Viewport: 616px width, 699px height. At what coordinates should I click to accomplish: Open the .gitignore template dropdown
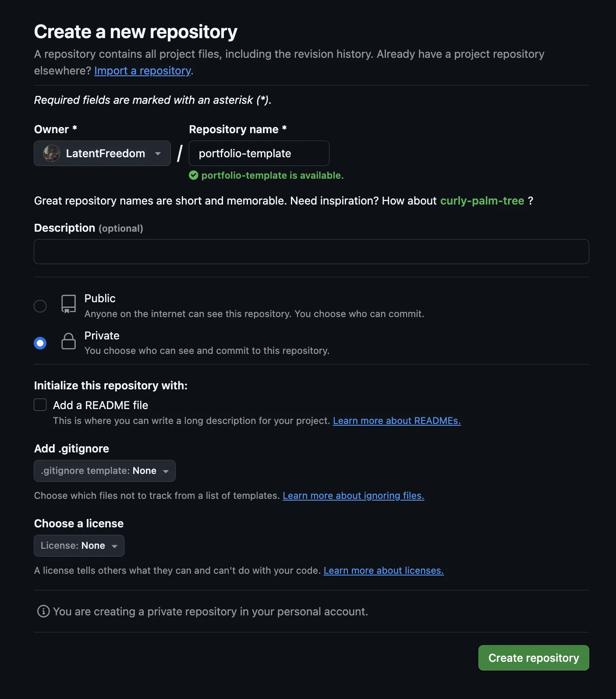104,470
